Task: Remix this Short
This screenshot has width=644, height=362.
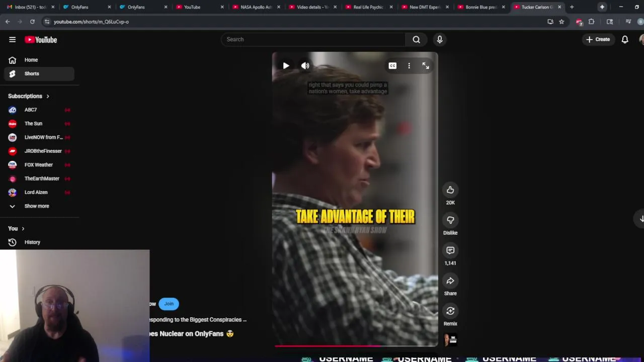Action: coord(450,311)
